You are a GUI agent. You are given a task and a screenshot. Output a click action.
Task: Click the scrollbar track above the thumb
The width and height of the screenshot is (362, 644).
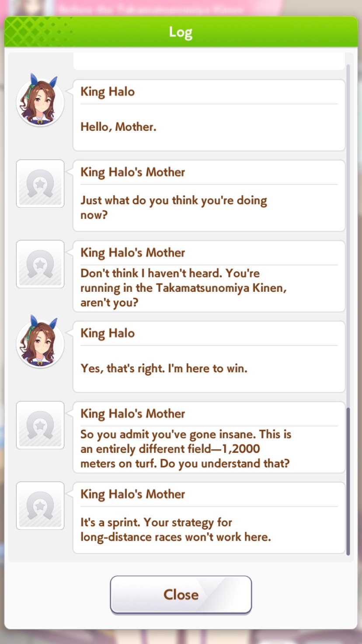pos(348,236)
